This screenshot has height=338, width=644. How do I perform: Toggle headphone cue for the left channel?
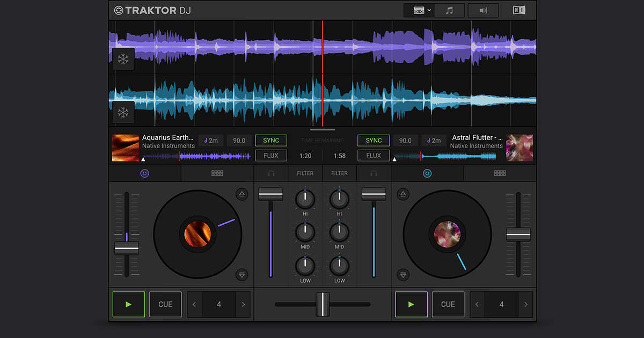coord(271,173)
